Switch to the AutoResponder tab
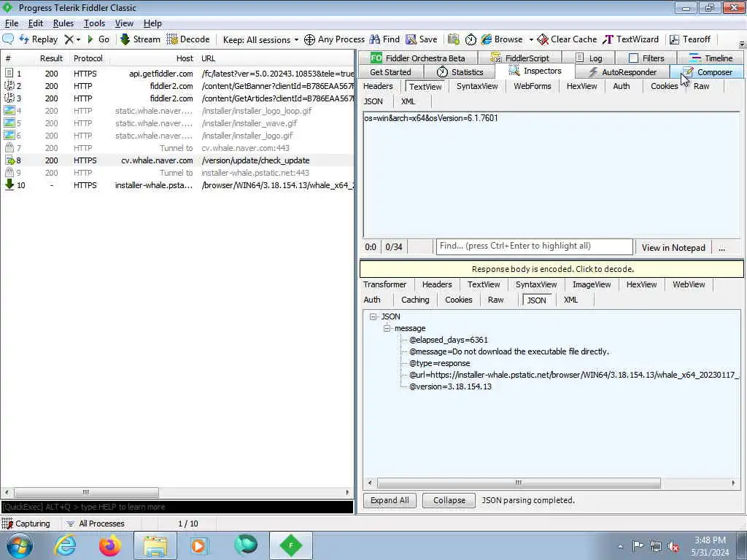 coord(622,72)
